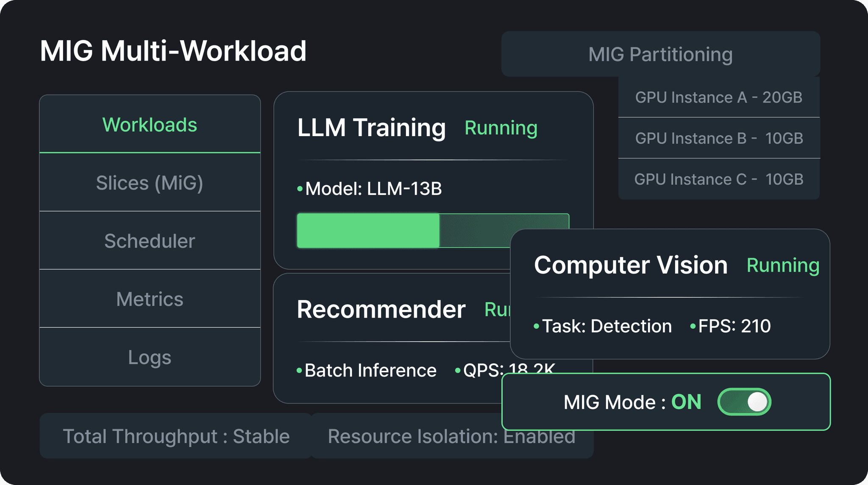View the Logs tab

pyautogui.click(x=150, y=357)
